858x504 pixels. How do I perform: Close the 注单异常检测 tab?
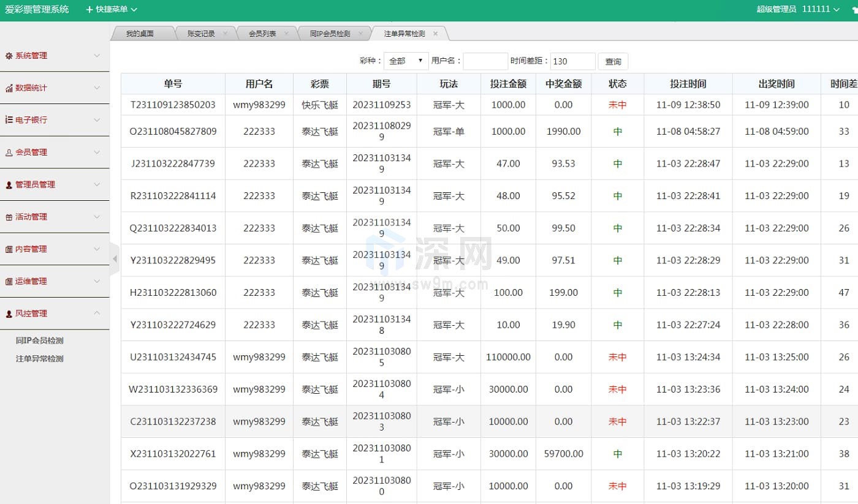click(436, 34)
